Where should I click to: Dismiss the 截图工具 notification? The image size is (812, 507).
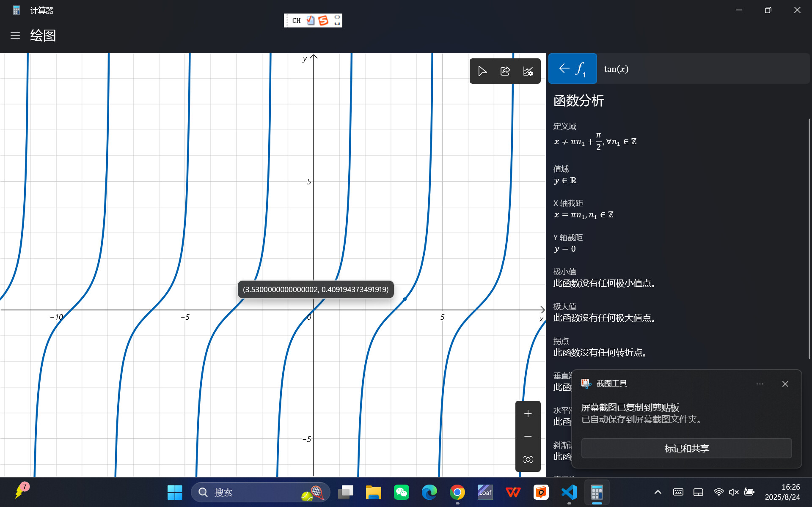[x=785, y=384]
